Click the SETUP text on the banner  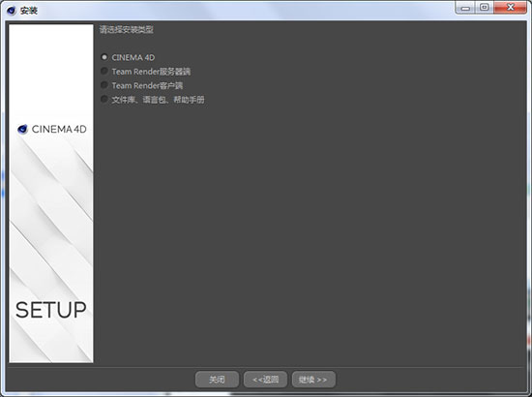(51, 310)
